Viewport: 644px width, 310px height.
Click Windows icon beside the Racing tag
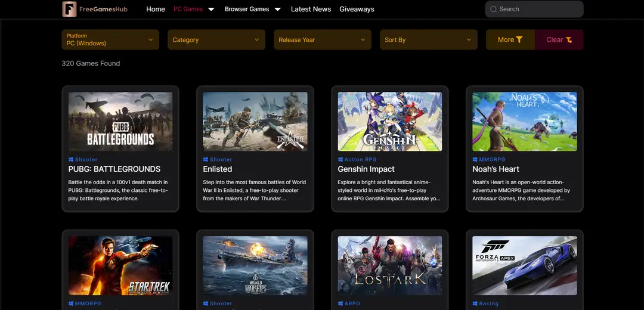(x=475, y=303)
